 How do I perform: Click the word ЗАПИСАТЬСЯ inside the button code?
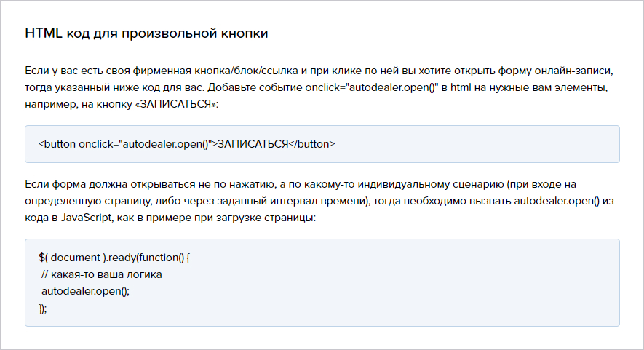(253, 144)
